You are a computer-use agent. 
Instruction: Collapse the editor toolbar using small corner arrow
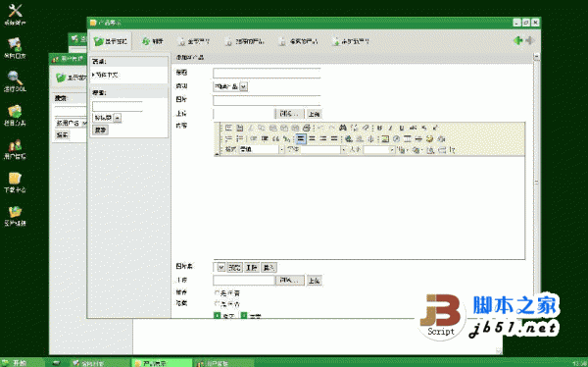click(217, 154)
